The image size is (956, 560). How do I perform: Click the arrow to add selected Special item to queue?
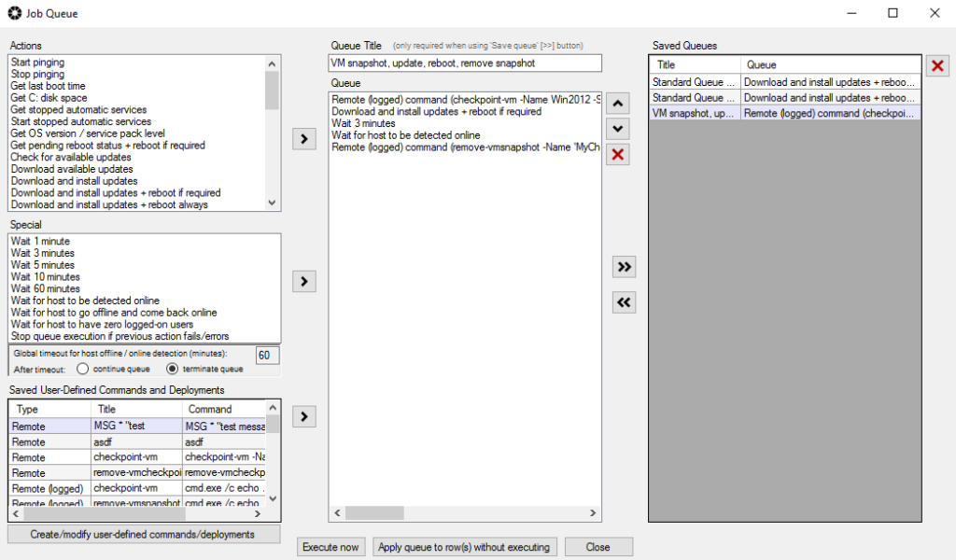(304, 280)
